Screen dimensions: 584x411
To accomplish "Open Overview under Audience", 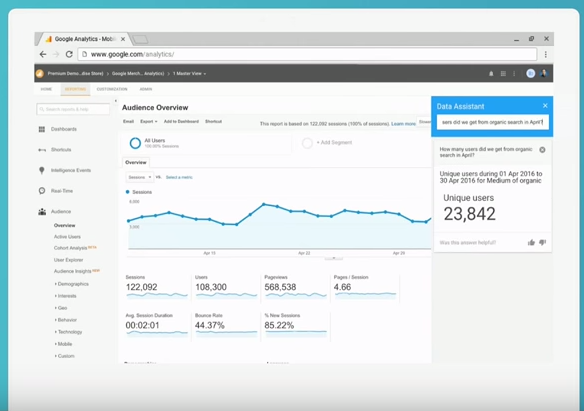I will [x=64, y=225].
